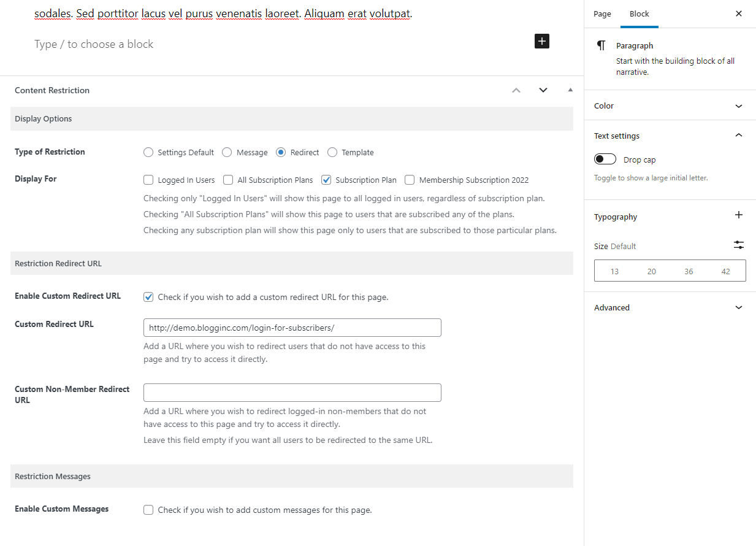Image resolution: width=756 pixels, height=546 pixels.
Task: Choose font size 42
Action: 726,271
